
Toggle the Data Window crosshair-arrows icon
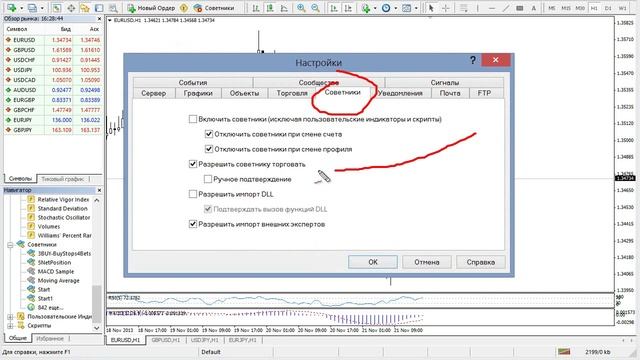pos(71,8)
